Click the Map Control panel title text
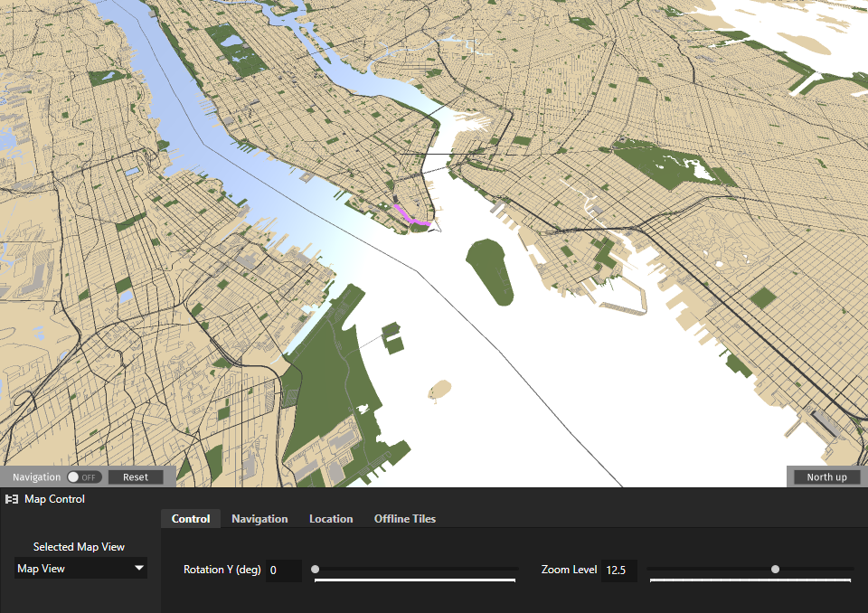 54,499
